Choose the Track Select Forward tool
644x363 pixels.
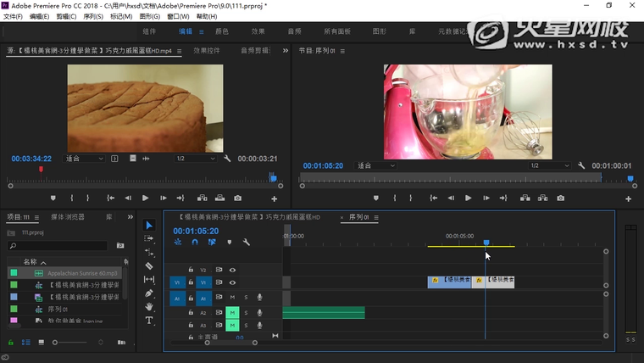coord(149,238)
